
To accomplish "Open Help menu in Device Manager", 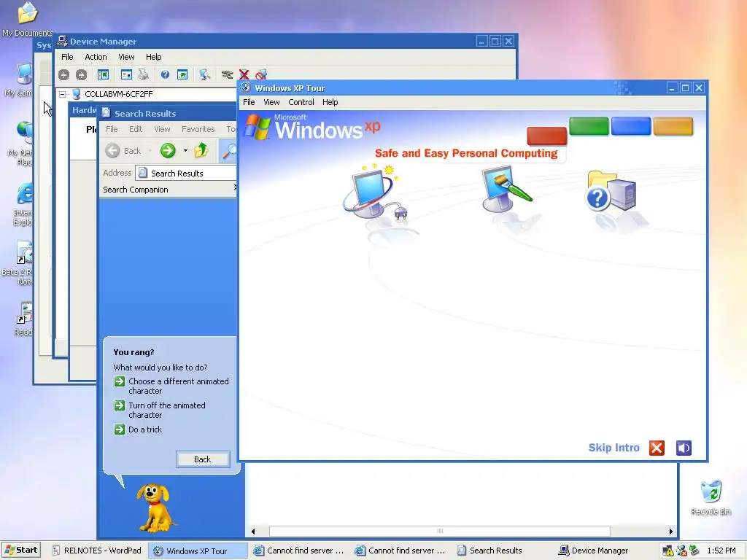I will pyautogui.click(x=153, y=57).
